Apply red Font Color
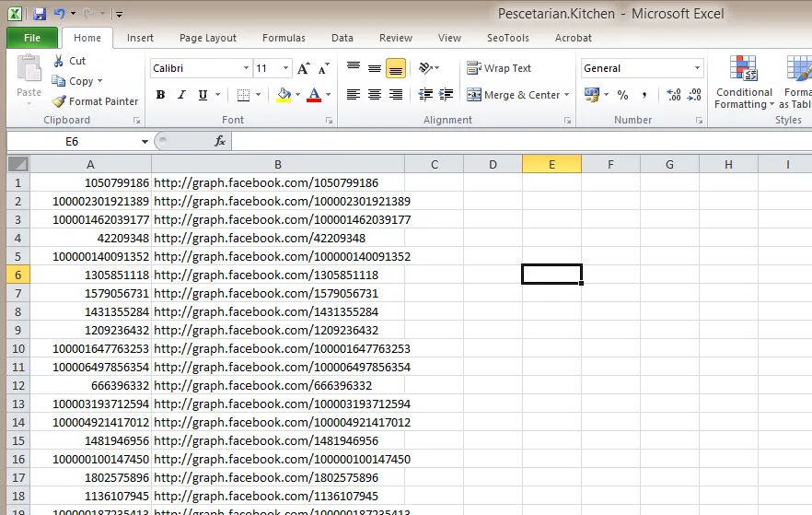This screenshot has height=515, width=812. [x=314, y=95]
